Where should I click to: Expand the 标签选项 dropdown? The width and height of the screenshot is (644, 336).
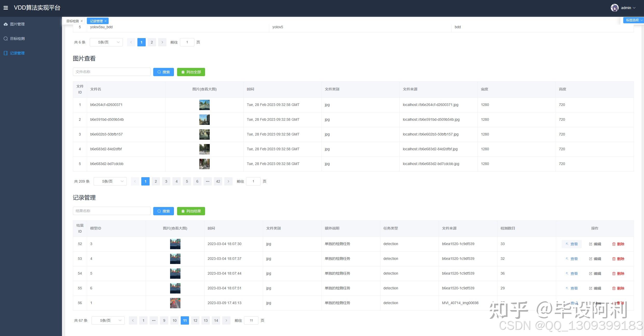633,20
